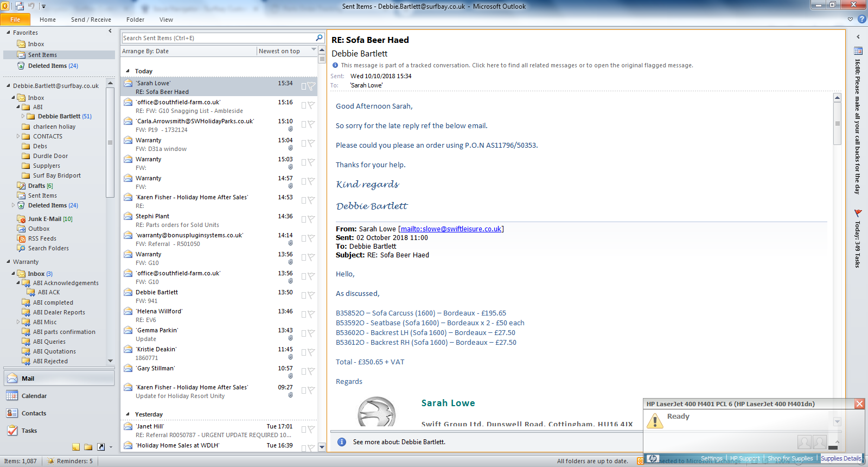Open the 'Newest on top' sort dropdown

click(x=314, y=51)
